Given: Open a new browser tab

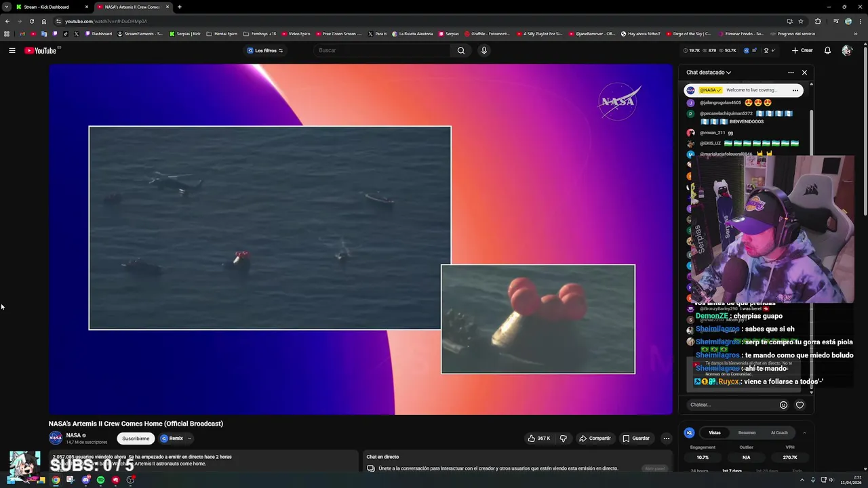Looking at the screenshot, I should 179,7.
